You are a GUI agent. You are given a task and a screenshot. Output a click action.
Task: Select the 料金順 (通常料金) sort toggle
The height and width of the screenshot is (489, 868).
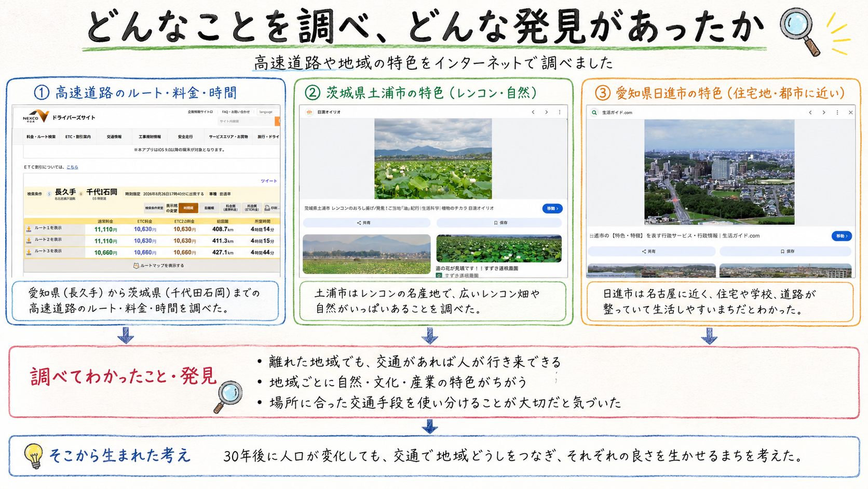tap(230, 208)
